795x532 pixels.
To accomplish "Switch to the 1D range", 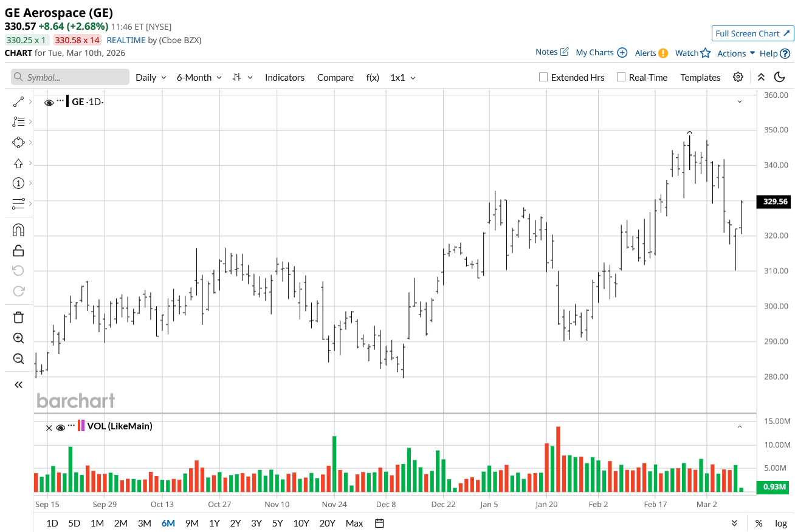I will (x=52, y=523).
